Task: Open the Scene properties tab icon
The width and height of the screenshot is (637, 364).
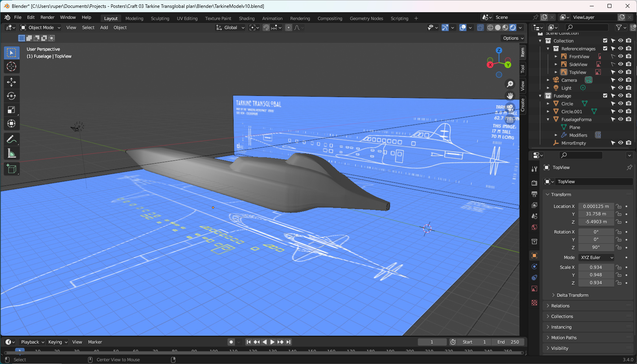Action: [x=534, y=216]
